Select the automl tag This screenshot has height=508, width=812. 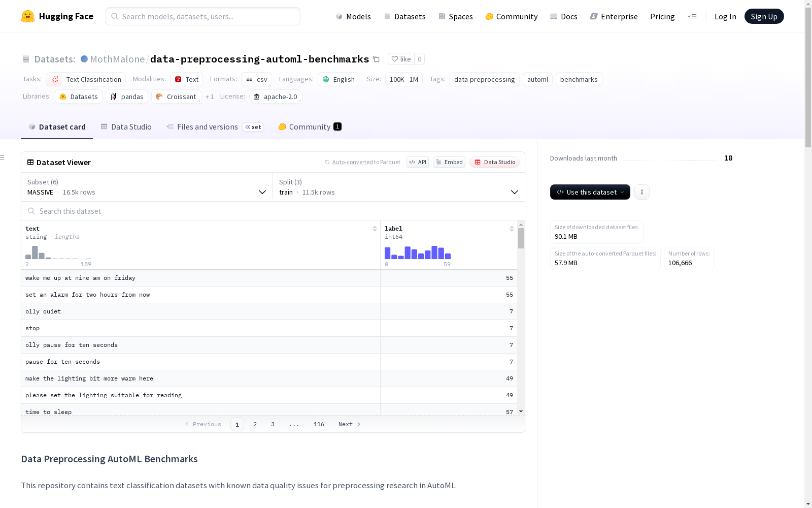[537, 79]
